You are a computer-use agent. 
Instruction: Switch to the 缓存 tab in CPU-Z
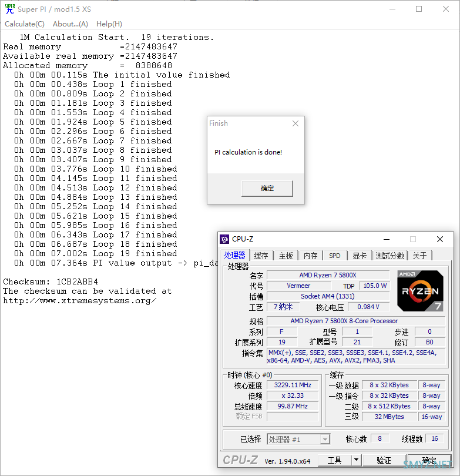point(261,256)
